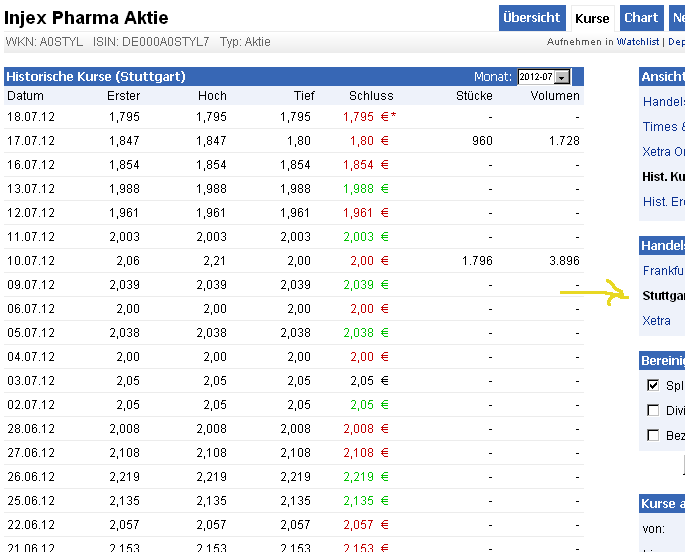Click the Tief column header
Viewport: 685px width, 552px height.
304,96
